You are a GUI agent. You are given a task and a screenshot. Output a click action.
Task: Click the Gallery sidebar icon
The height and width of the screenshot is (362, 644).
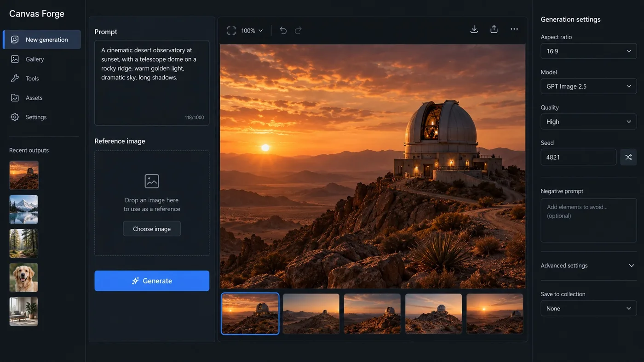pos(15,59)
